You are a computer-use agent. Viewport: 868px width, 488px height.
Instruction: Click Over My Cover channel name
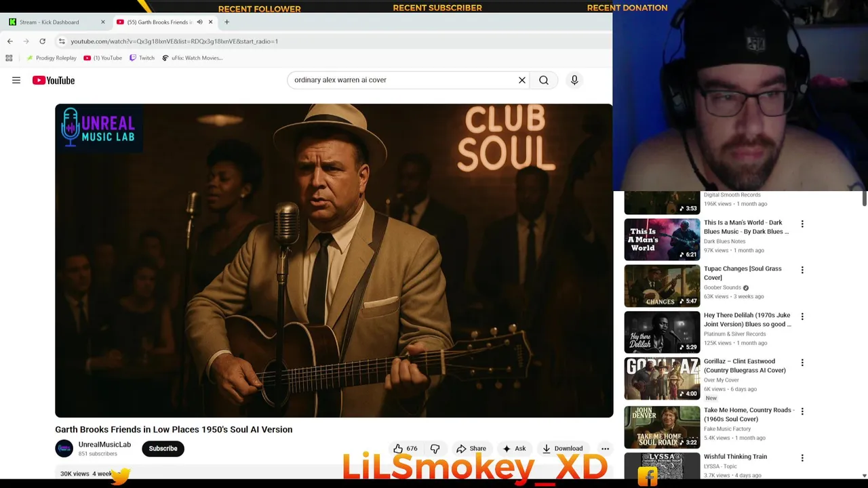721,380
